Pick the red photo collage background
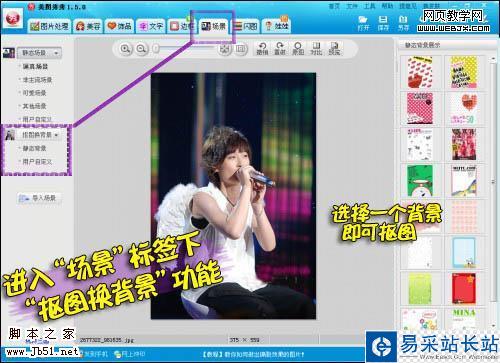 pyautogui.click(x=464, y=145)
